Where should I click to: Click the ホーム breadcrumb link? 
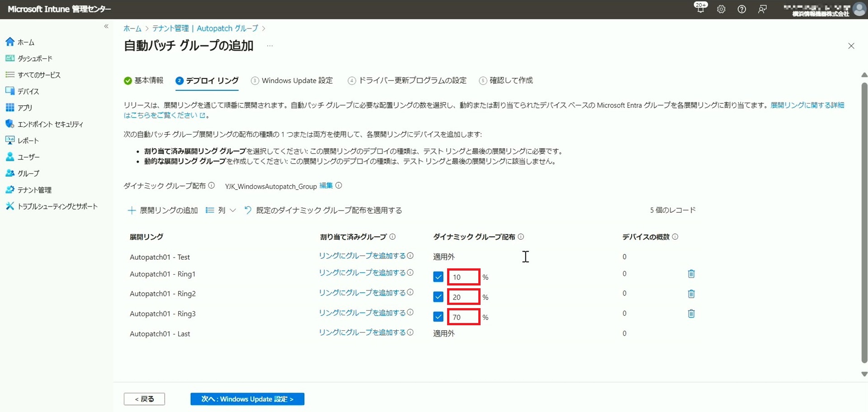132,28
